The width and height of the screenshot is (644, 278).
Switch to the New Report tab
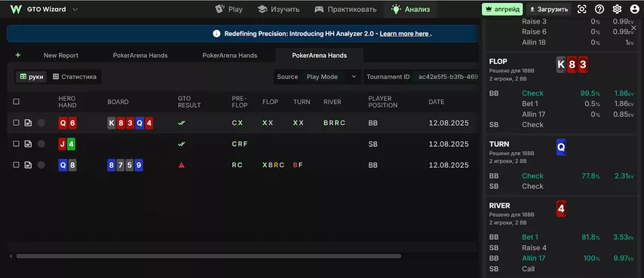(61, 55)
